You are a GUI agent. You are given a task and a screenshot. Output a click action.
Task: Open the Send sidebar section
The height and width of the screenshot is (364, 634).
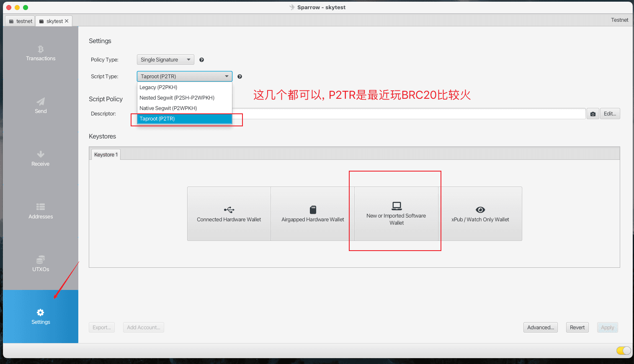click(x=41, y=106)
